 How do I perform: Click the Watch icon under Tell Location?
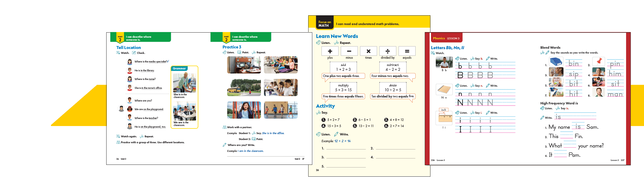(118, 53)
